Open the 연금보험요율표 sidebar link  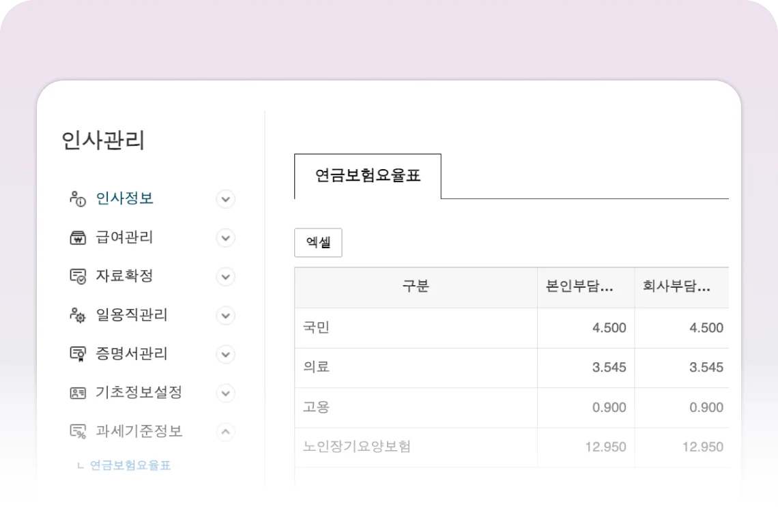click(x=130, y=466)
